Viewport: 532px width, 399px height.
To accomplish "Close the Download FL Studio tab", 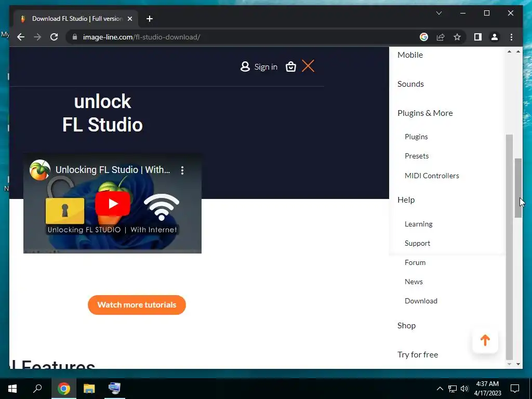I will [x=129, y=19].
